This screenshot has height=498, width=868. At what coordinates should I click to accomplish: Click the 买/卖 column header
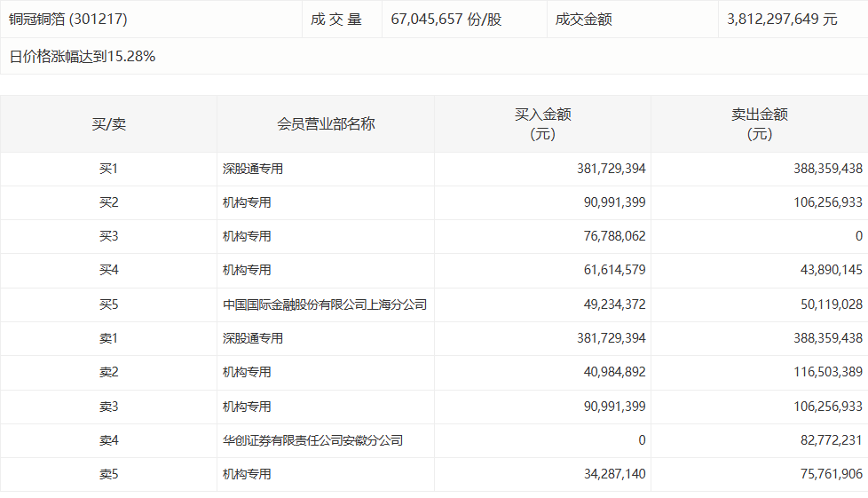[108, 124]
